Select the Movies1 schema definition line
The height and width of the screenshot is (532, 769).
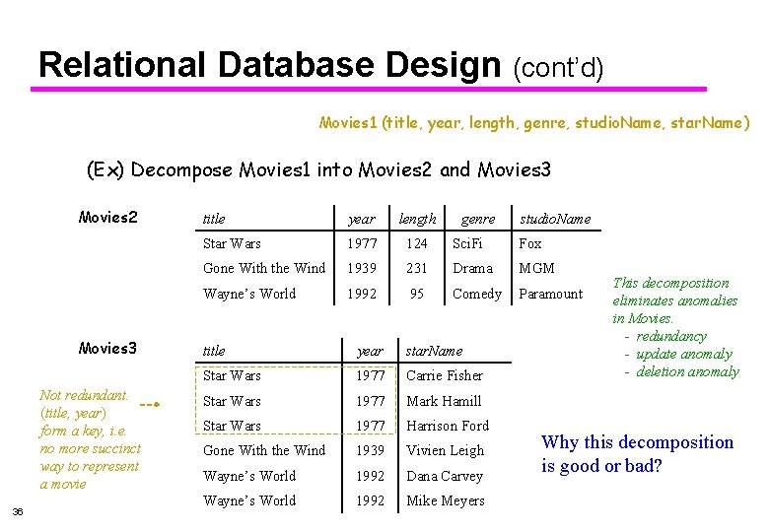point(534,122)
